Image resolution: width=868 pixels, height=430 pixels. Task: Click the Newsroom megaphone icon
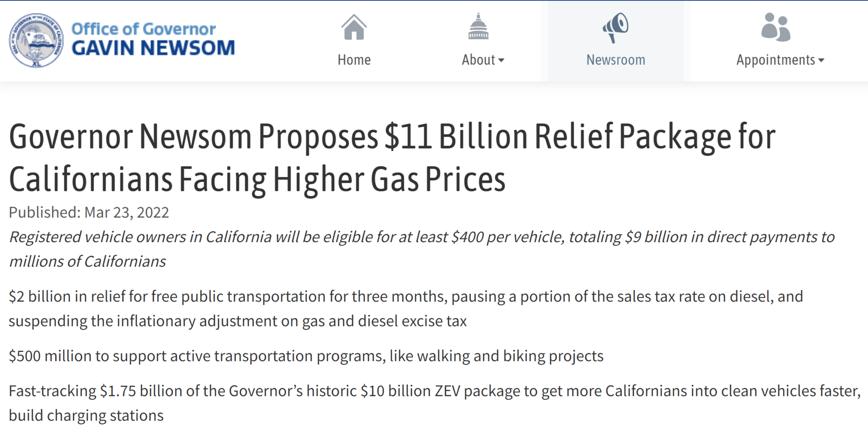point(615,28)
